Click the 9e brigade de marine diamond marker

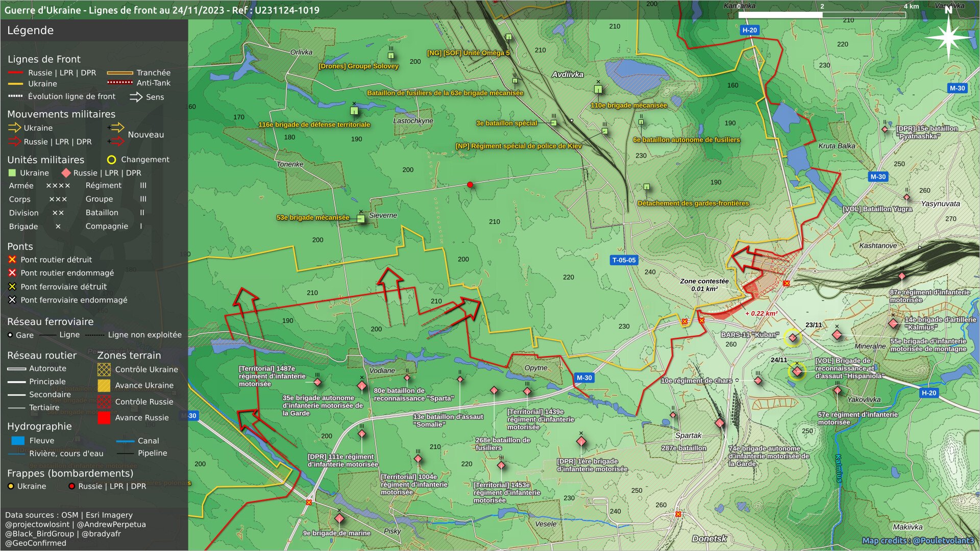tap(339, 518)
